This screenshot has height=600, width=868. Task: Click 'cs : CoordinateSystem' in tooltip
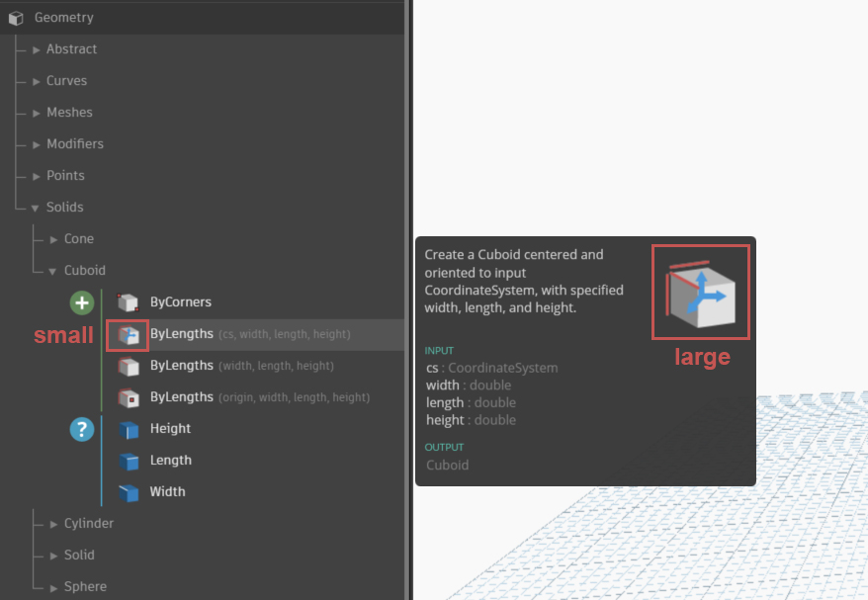(x=492, y=368)
